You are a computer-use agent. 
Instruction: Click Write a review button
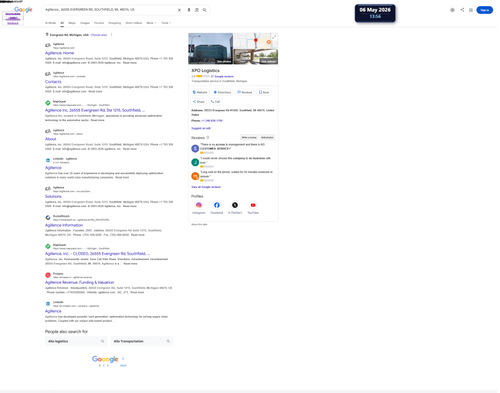(x=249, y=137)
